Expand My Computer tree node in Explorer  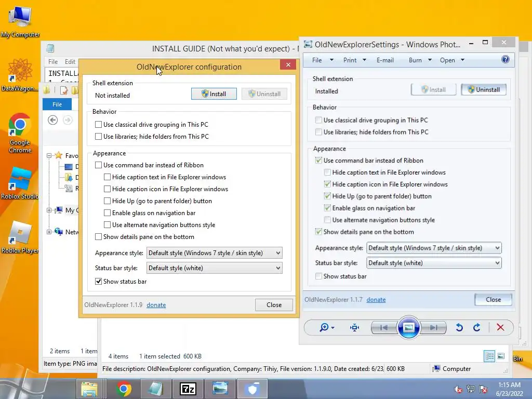click(49, 210)
